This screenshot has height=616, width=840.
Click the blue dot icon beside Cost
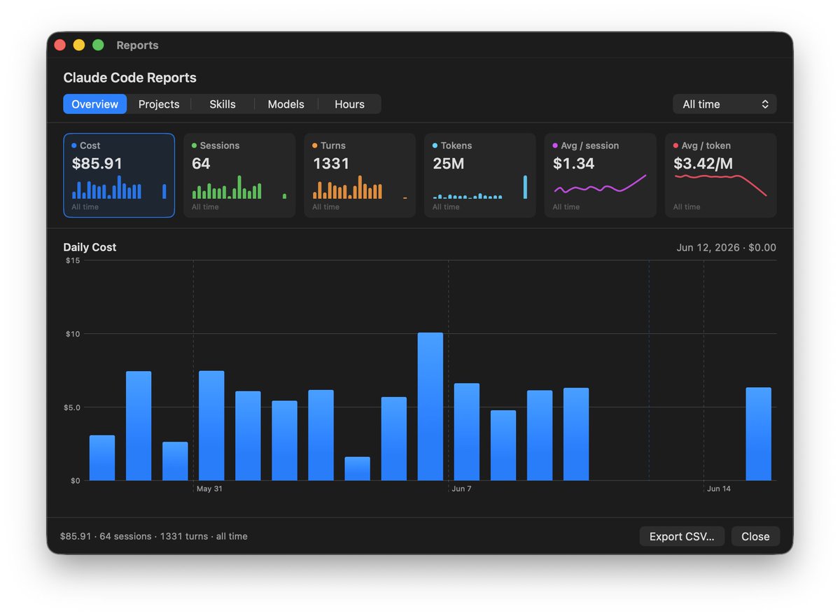[74, 146]
